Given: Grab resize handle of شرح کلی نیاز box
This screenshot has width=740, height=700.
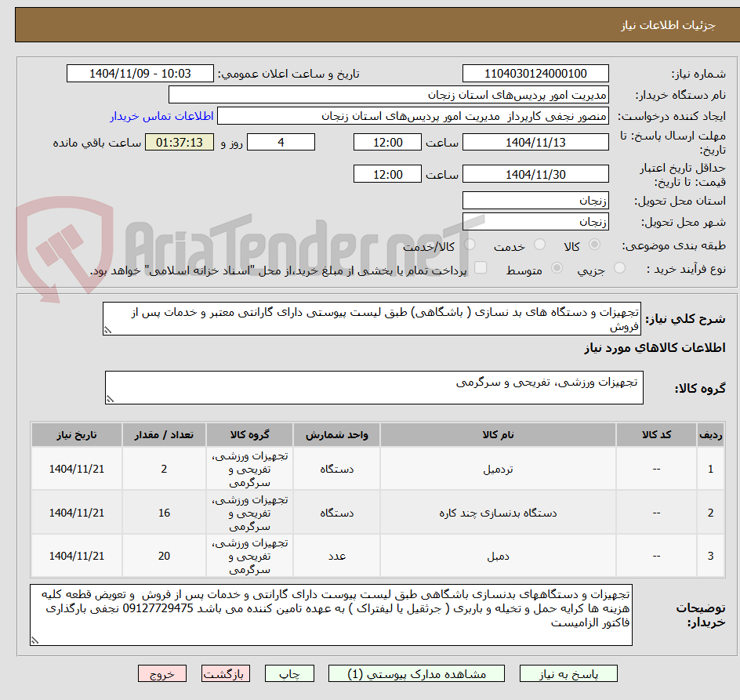Looking at the screenshot, I should (107, 331).
